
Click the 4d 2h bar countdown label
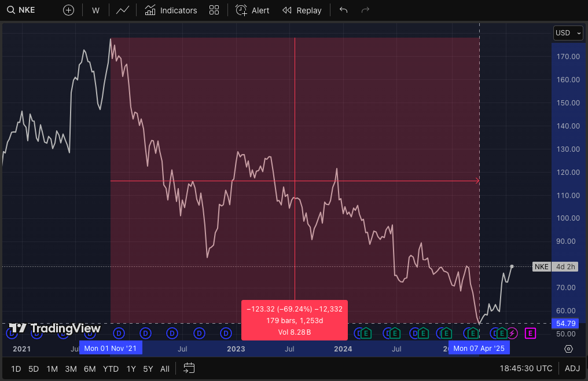tap(565, 267)
